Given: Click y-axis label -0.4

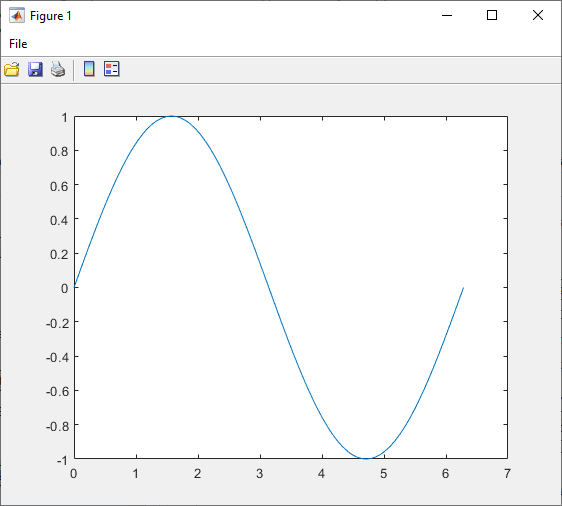Looking at the screenshot, I should pyautogui.click(x=57, y=357).
